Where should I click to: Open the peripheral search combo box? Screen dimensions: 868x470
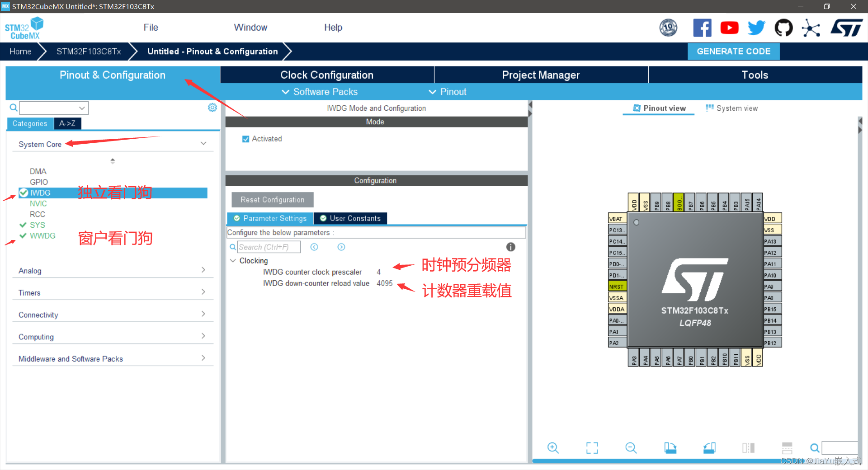pyautogui.click(x=54, y=108)
